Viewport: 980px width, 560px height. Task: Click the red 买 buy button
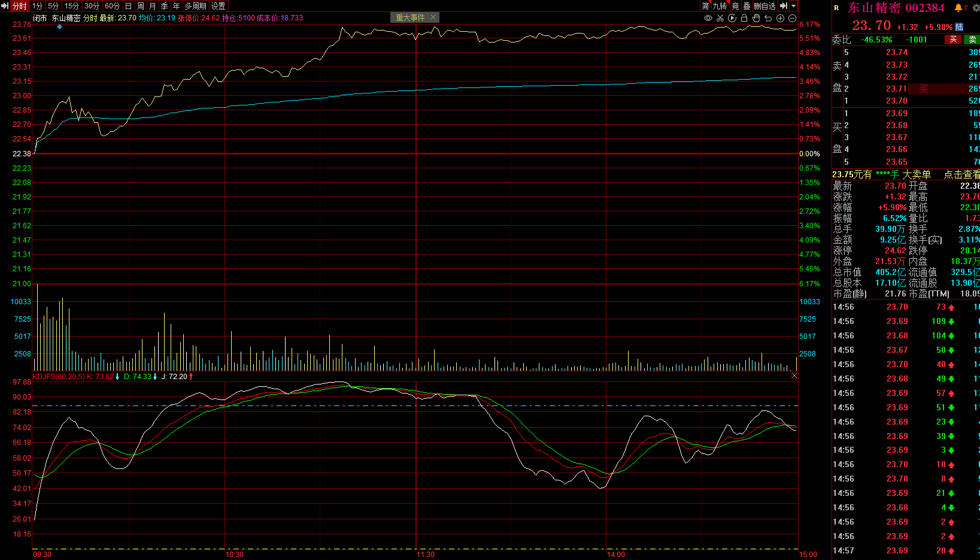953,40
